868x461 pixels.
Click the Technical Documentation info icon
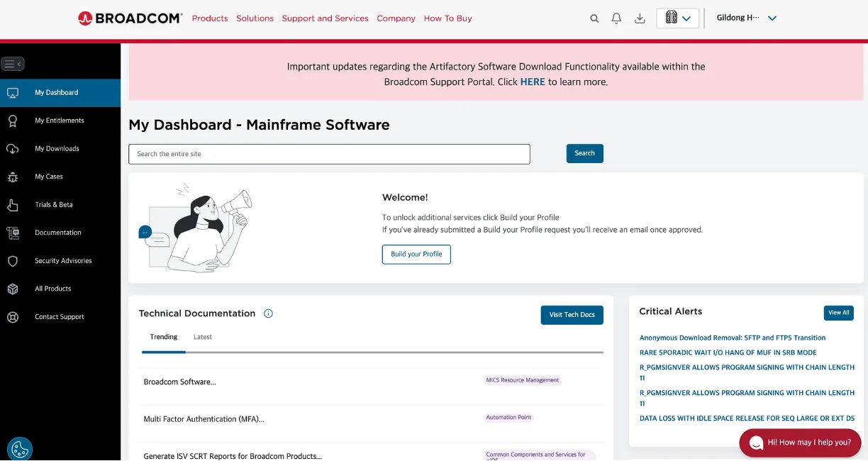pos(268,313)
